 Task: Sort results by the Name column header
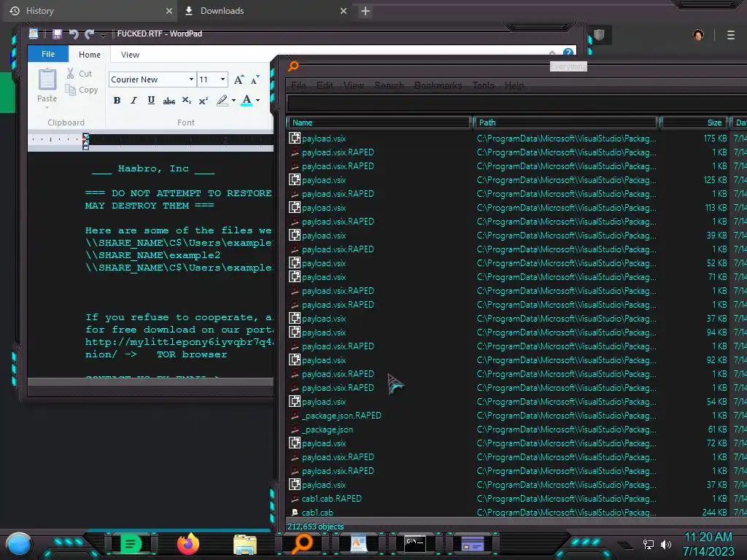point(379,122)
